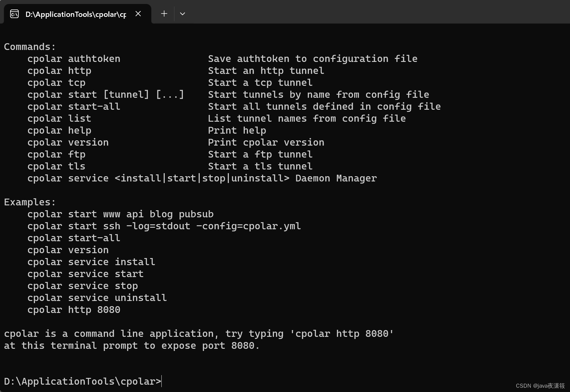Click 'List tunnel names from config file'
570x392 pixels.
[x=307, y=119]
